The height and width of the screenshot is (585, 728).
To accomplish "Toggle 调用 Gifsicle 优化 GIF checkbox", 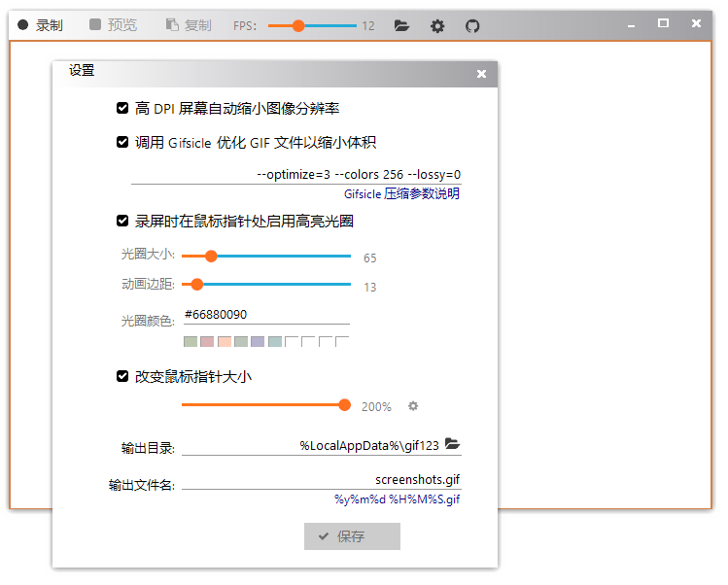I will pos(122,142).
